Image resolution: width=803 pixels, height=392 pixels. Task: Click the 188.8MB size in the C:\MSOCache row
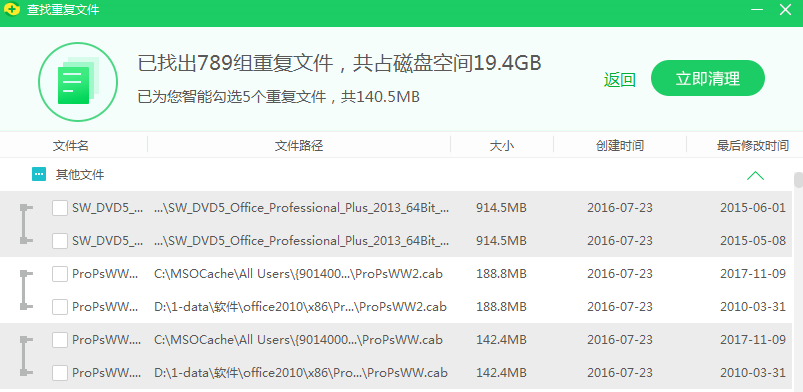coord(501,274)
